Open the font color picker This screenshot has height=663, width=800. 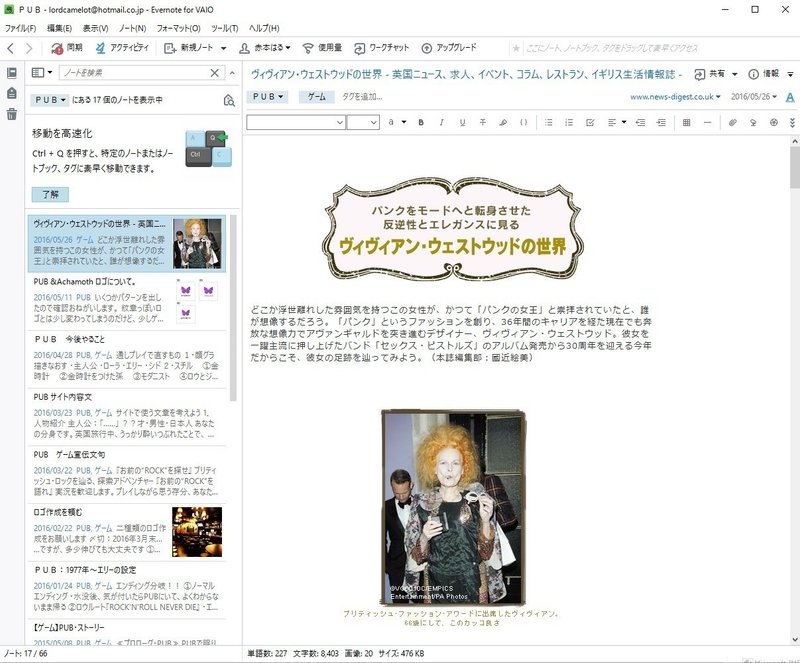point(396,122)
